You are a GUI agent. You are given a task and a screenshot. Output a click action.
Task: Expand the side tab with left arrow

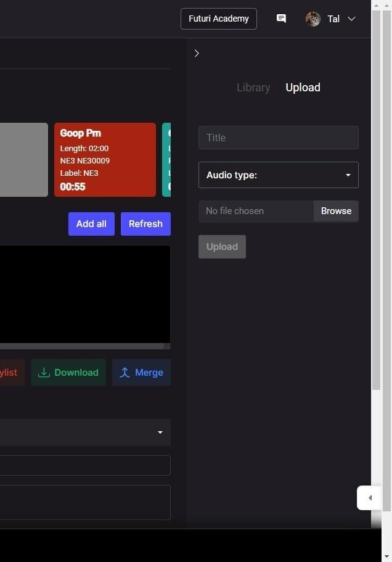369,498
